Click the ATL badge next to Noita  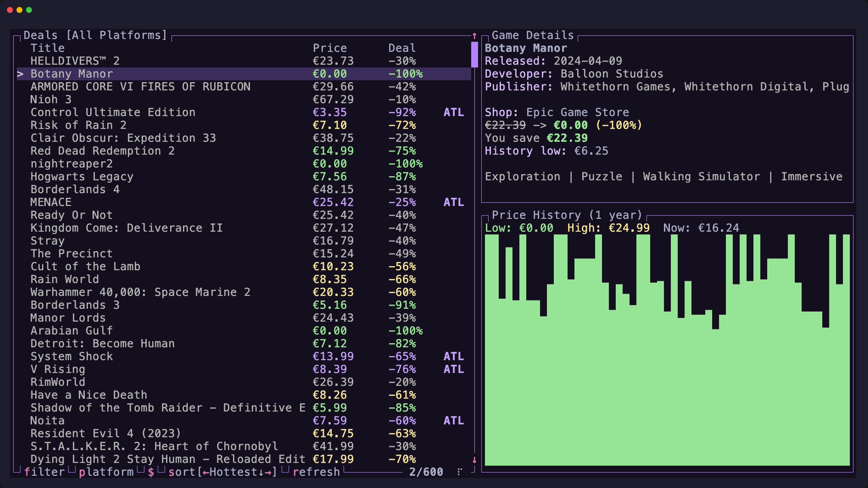tap(453, 420)
